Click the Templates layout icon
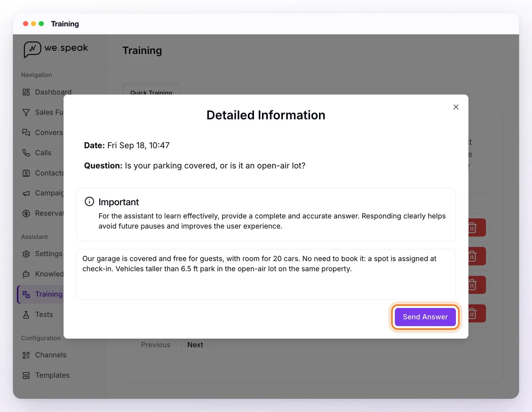This screenshot has width=532, height=412. click(x=26, y=375)
